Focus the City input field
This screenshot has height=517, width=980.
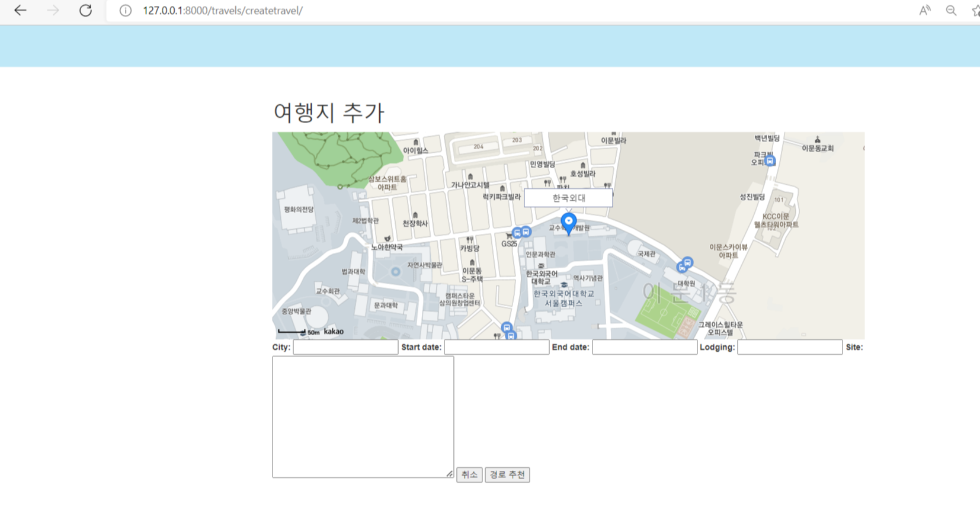pos(345,348)
